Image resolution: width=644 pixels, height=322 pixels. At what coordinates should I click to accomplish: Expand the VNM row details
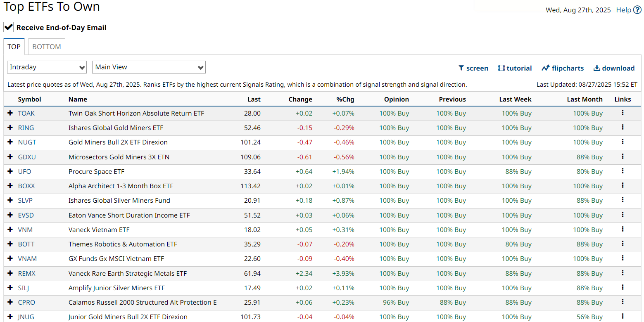10,230
